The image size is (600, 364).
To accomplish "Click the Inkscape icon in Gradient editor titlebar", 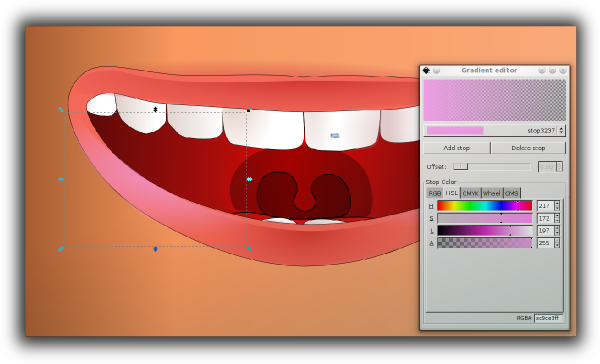I will tap(426, 70).
